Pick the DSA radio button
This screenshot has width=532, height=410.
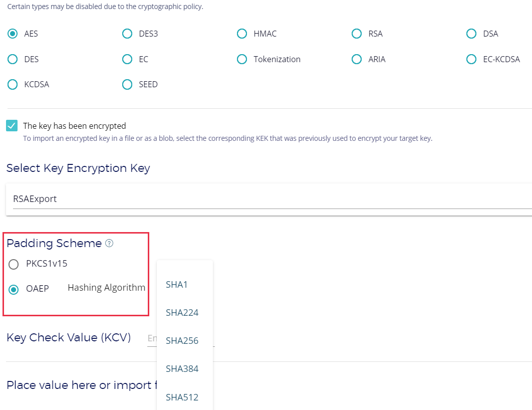coord(471,34)
